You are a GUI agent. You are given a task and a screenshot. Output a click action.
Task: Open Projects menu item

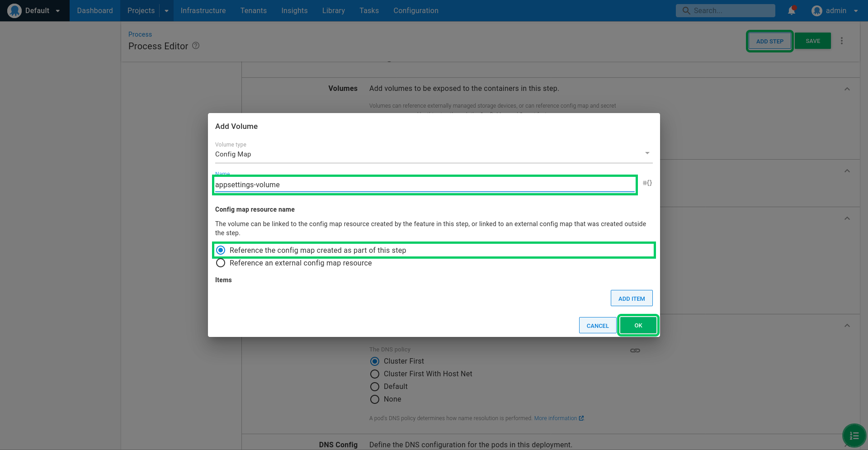click(141, 10)
